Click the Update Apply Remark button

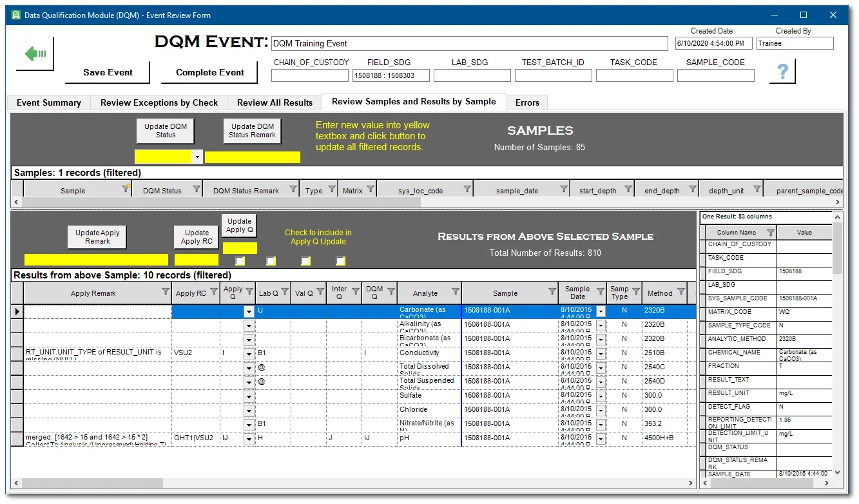point(97,237)
